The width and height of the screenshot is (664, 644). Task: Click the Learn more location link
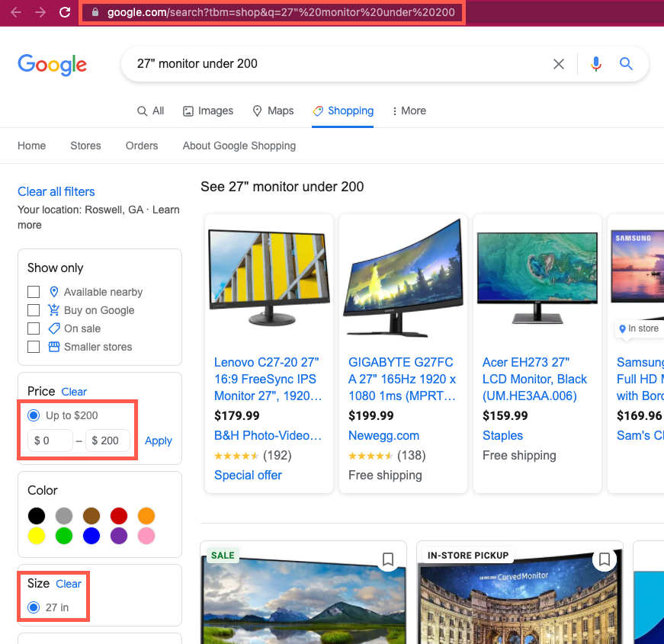(166, 210)
